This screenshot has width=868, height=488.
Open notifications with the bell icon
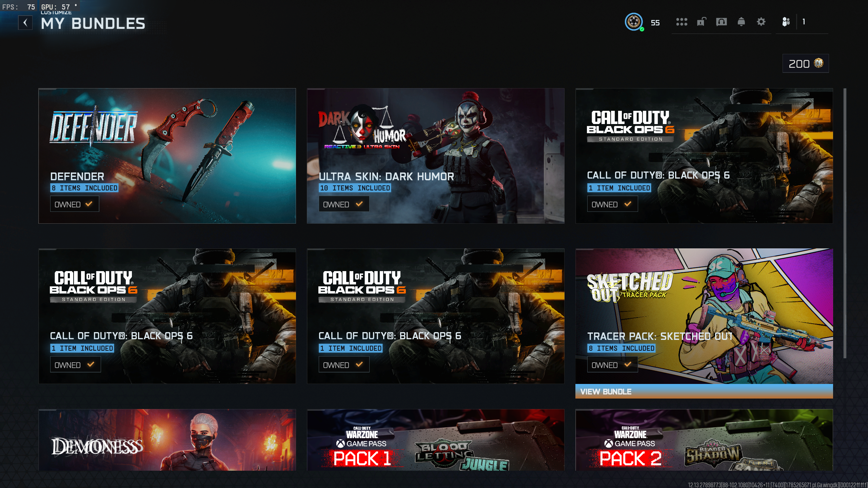741,22
